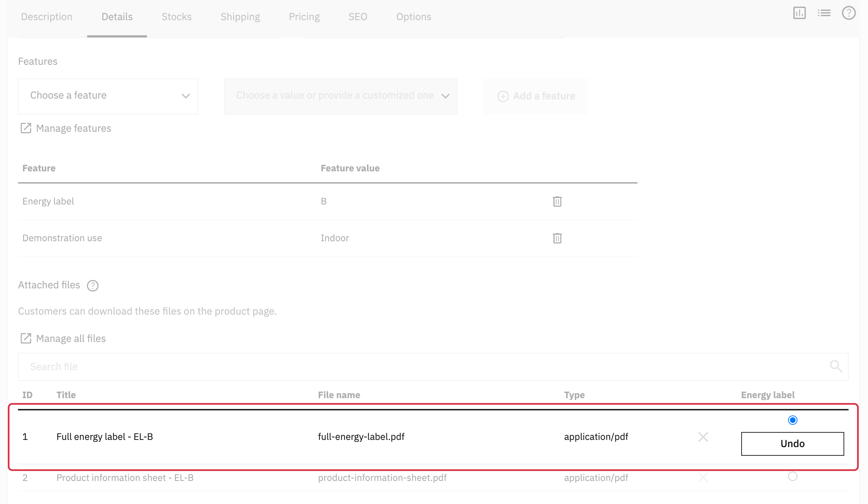Open the Choose a value dropdown
Viewport: 868px width, 504px height.
click(x=340, y=96)
